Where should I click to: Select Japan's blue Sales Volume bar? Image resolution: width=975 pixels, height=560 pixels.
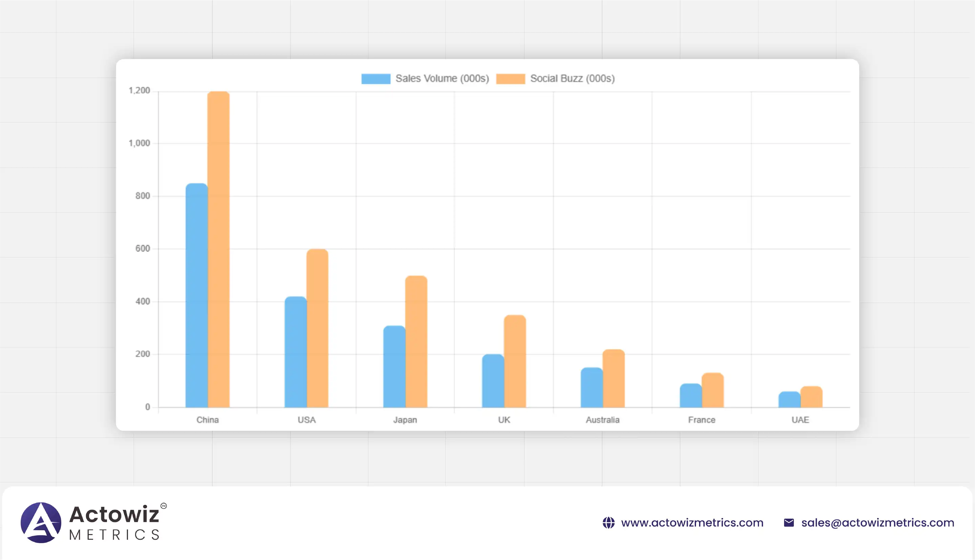pyautogui.click(x=394, y=367)
